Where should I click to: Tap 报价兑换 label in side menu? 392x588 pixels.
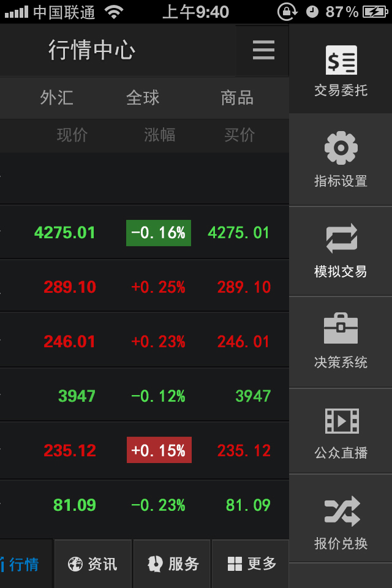tap(341, 543)
